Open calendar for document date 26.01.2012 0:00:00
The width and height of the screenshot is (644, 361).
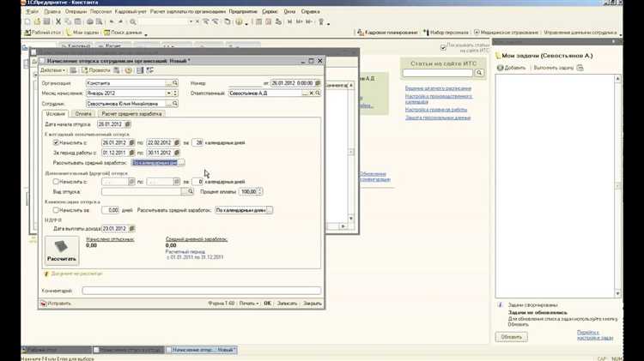click(317, 83)
